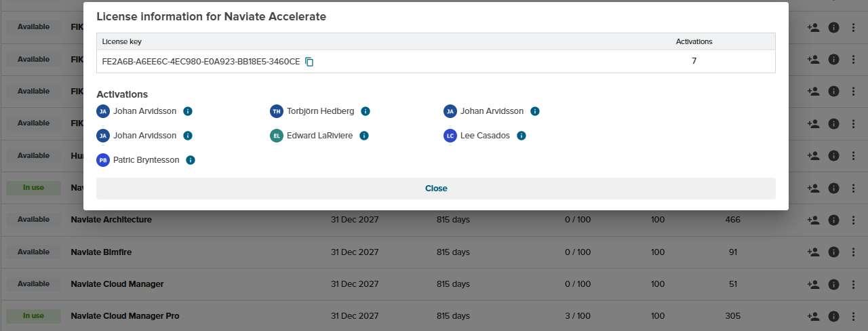Open more options for Naviate Architecture row
The width and height of the screenshot is (868, 331).
click(x=853, y=220)
